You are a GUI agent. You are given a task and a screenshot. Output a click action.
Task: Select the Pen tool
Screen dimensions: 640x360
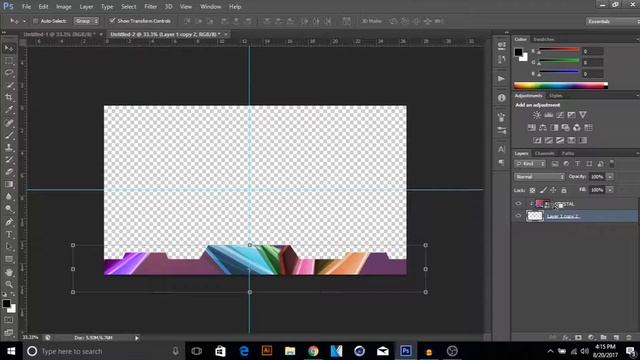tap(9, 222)
